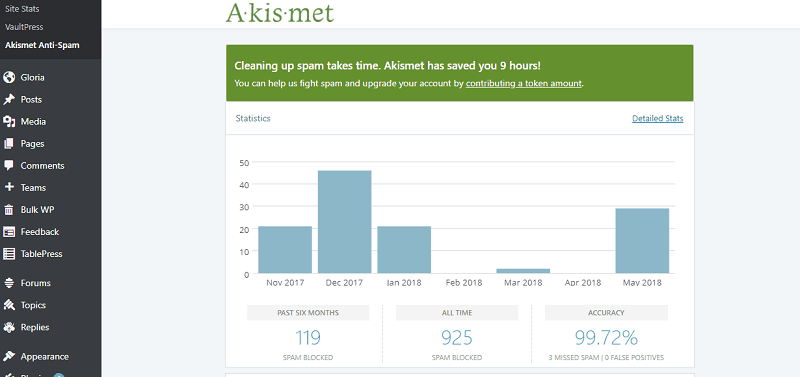Click the TablePress table icon
Screen dimensions: 800x377
[9, 254]
